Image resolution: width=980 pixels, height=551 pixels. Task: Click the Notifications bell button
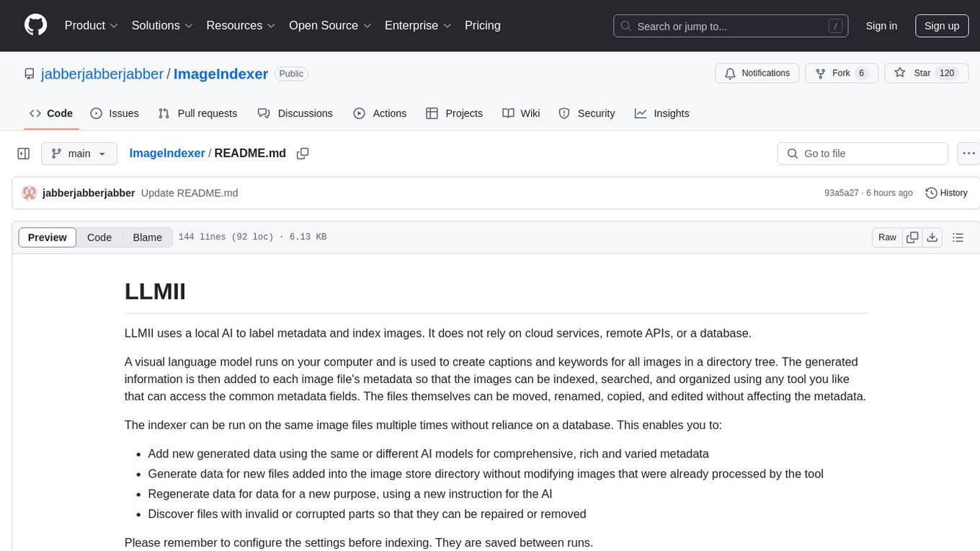coord(757,74)
